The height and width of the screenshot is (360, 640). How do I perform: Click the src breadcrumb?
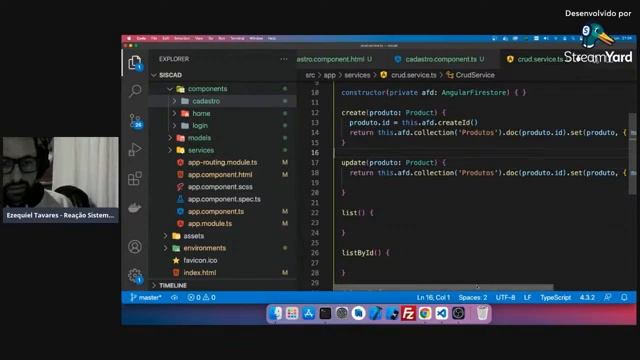[x=310, y=75]
